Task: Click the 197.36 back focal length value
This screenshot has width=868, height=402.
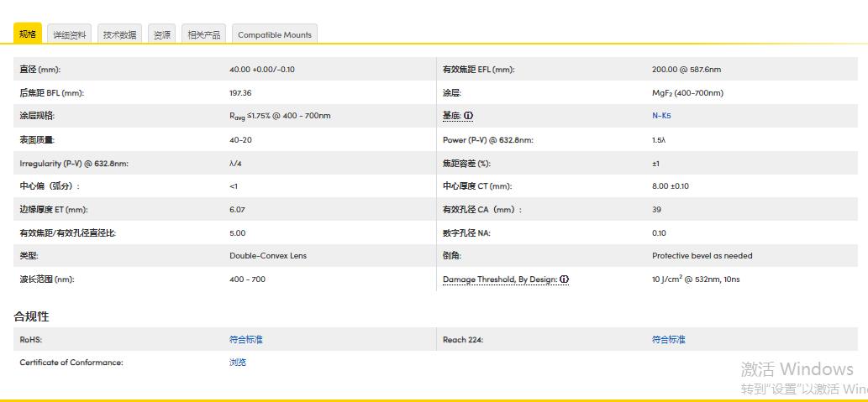Action: point(240,93)
